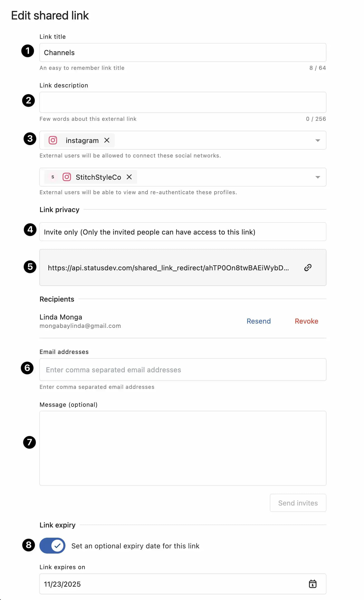Open the calendar date picker icon

tap(312, 584)
